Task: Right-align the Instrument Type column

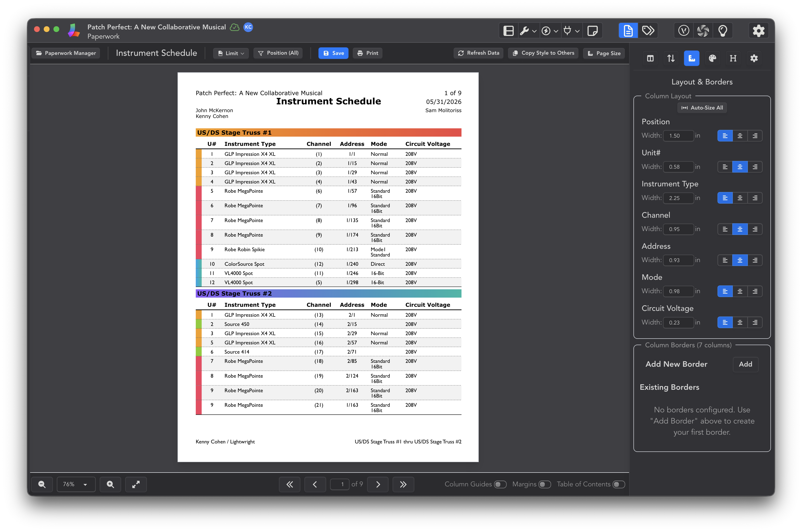Action: pyautogui.click(x=755, y=198)
